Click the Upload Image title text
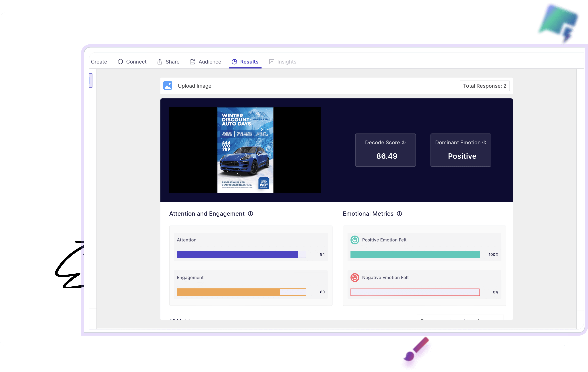Screen dimensions: 588x372 [x=194, y=86]
